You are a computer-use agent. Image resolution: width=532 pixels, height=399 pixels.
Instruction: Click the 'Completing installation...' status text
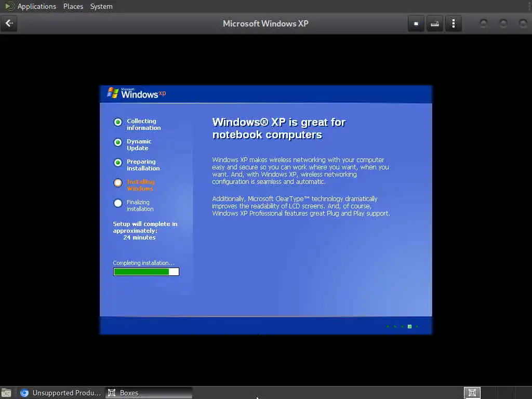tap(143, 263)
